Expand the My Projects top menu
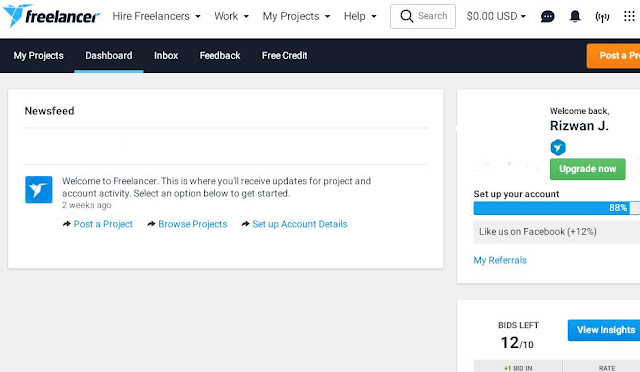Screen dimensions: 640x372 [296, 16]
